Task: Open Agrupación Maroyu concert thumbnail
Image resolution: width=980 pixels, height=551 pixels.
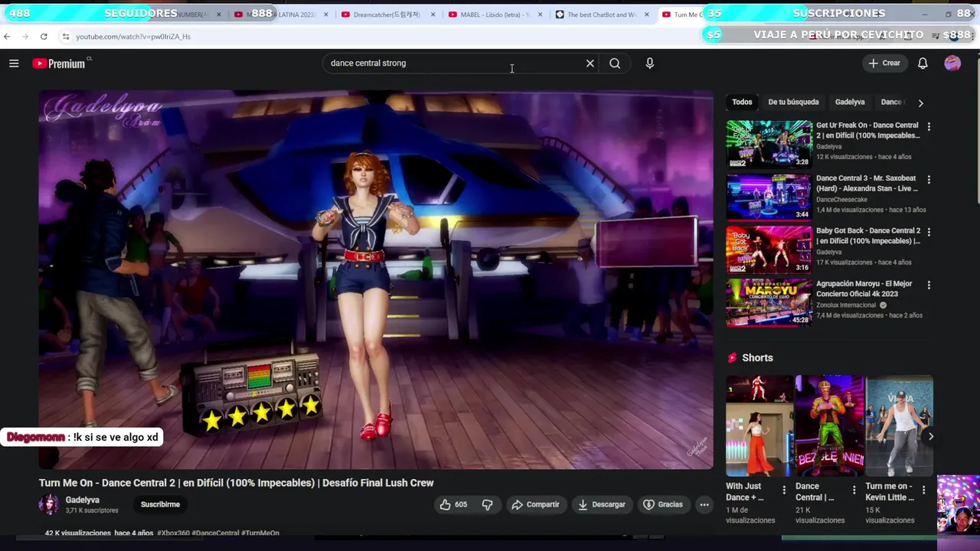Action: 769,302
